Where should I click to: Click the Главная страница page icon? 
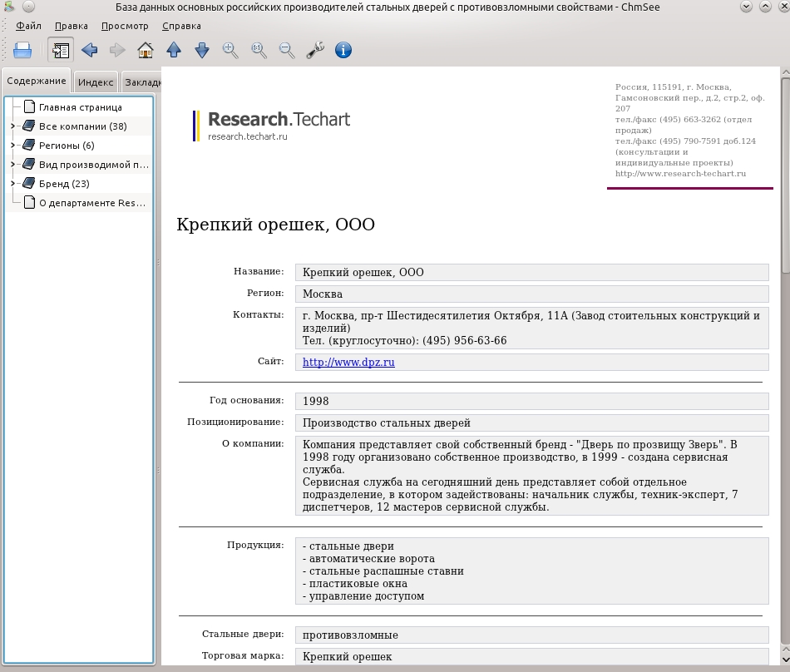[30, 106]
